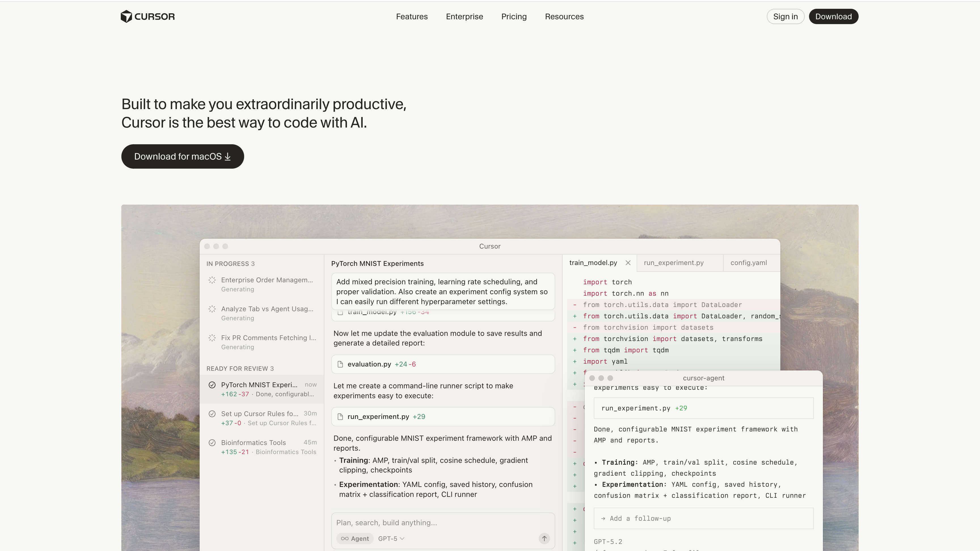Click the send message arrow icon
This screenshot has height=551, width=980.
point(544,539)
